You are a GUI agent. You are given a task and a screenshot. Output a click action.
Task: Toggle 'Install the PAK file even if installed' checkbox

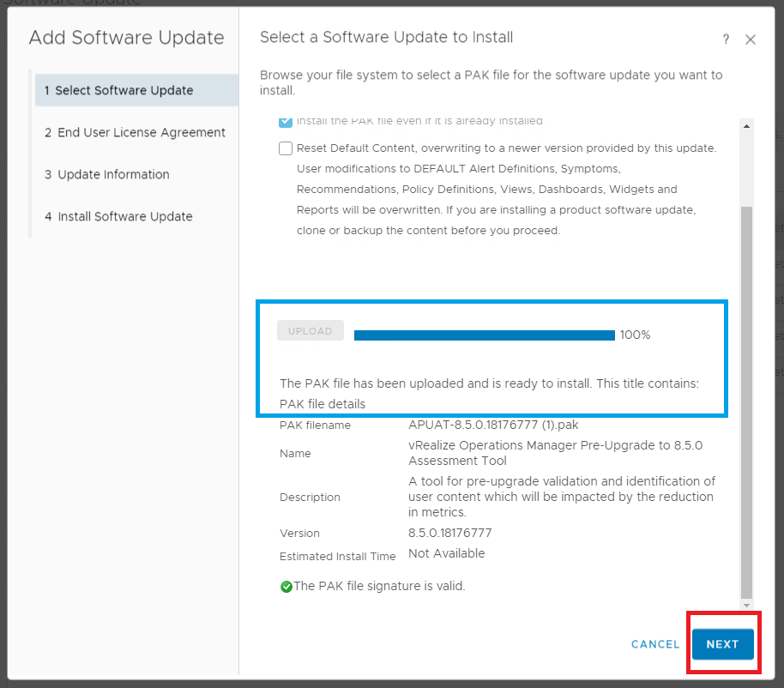pyautogui.click(x=286, y=121)
